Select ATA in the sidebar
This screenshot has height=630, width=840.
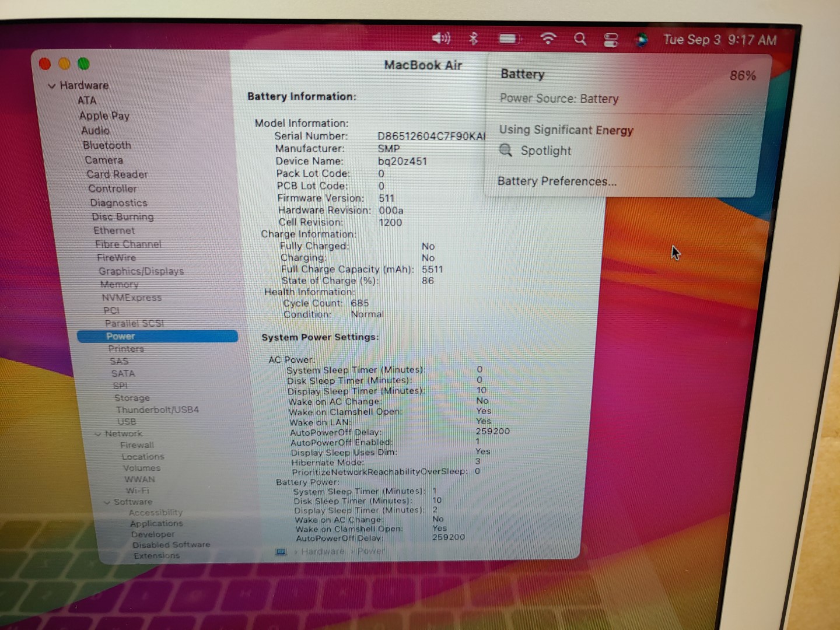87,100
